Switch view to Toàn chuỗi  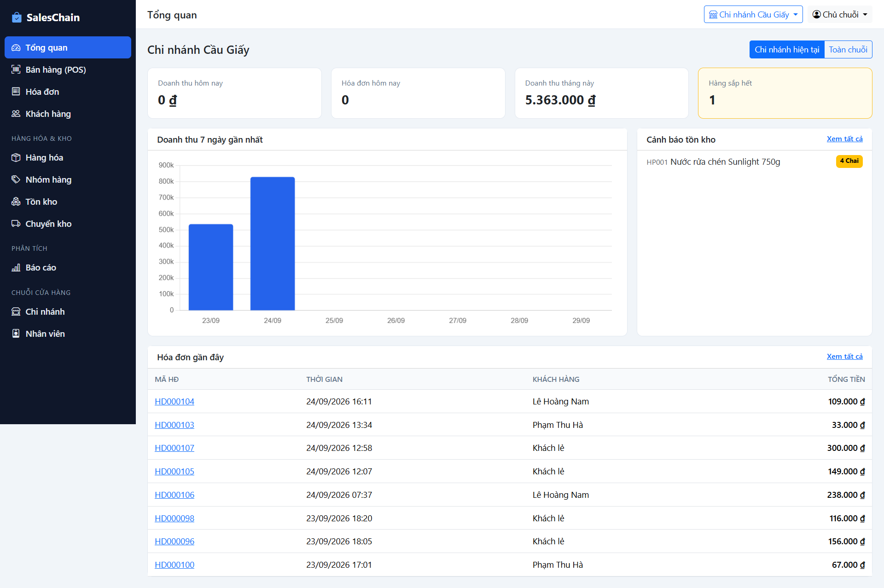[x=848, y=50]
